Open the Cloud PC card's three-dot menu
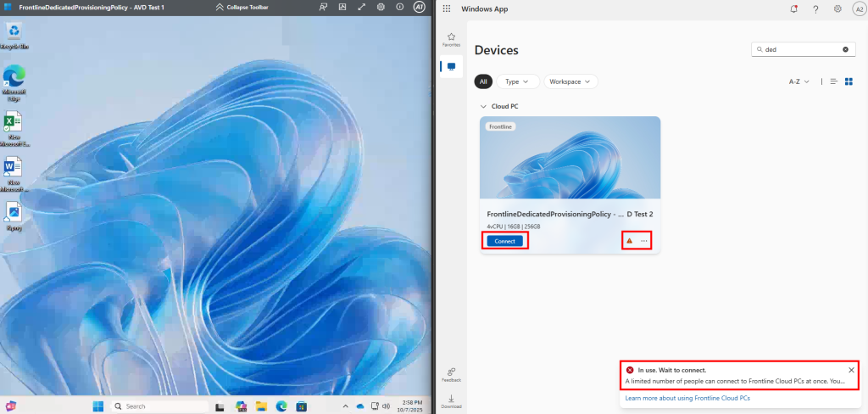This screenshot has width=868, height=414. pyautogui.click(x=644, y=241)
